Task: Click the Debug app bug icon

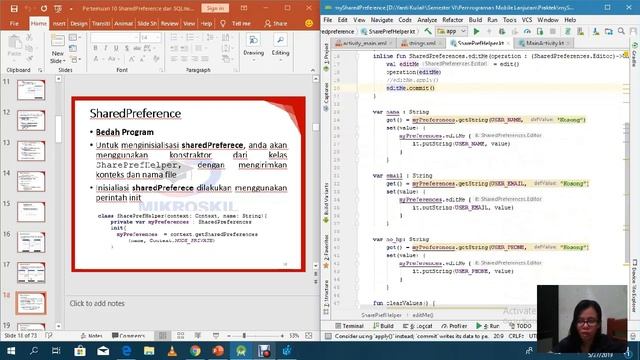Action: 502,31
